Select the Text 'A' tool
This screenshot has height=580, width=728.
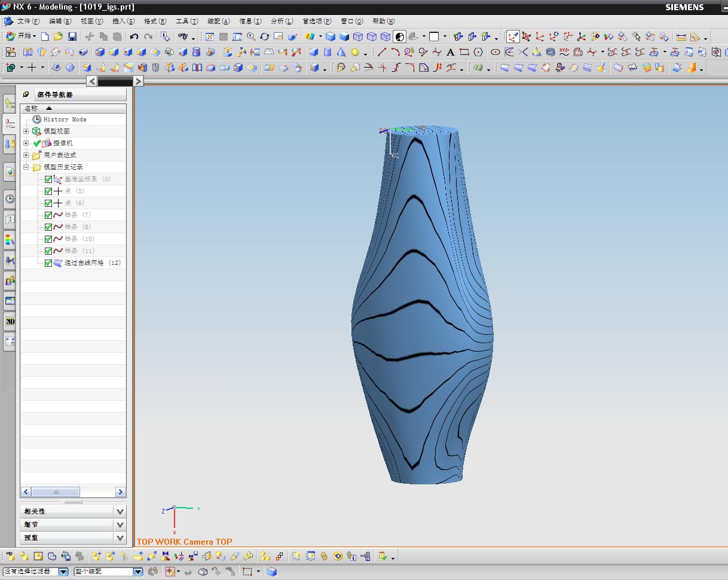[x=450, y=52]
